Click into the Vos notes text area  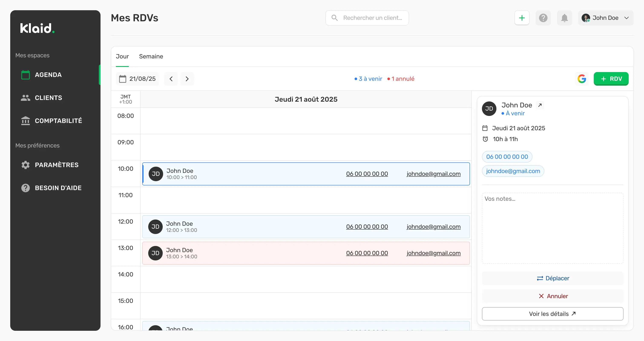point(552,228)
